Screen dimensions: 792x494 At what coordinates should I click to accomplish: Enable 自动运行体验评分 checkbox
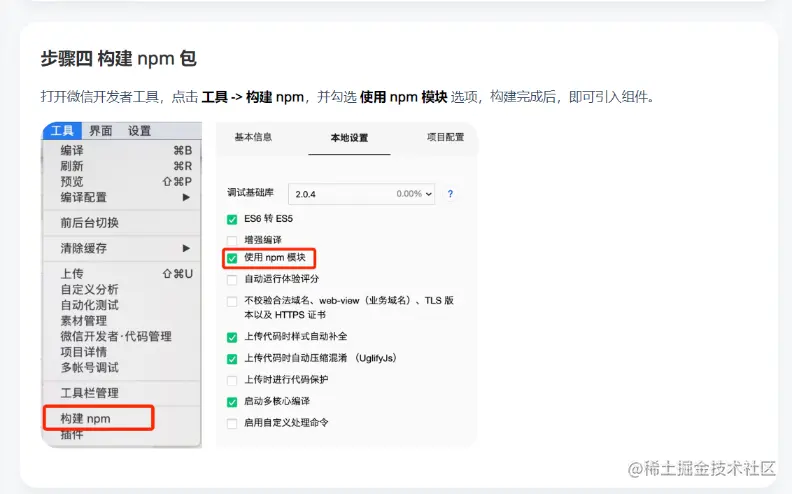(x=232, y=279)
